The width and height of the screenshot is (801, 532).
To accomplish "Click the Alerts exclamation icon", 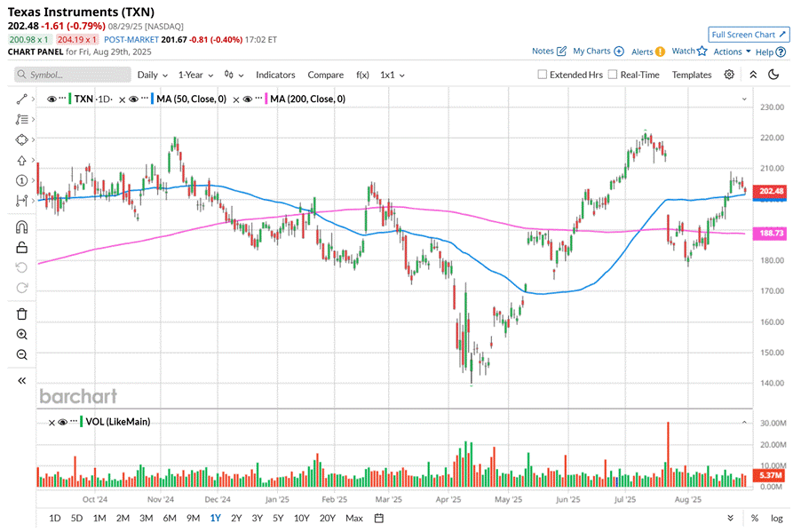I will [x=660, y=52].
